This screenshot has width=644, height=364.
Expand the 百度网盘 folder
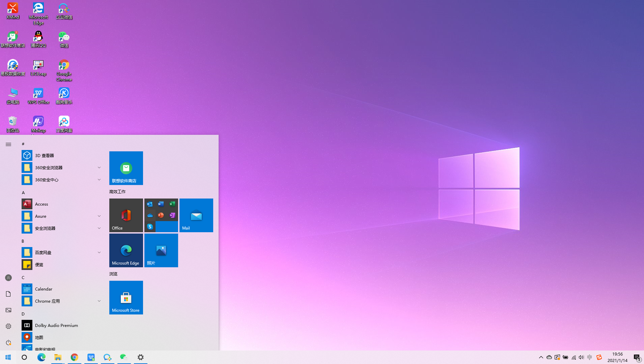tap(62, 252)
